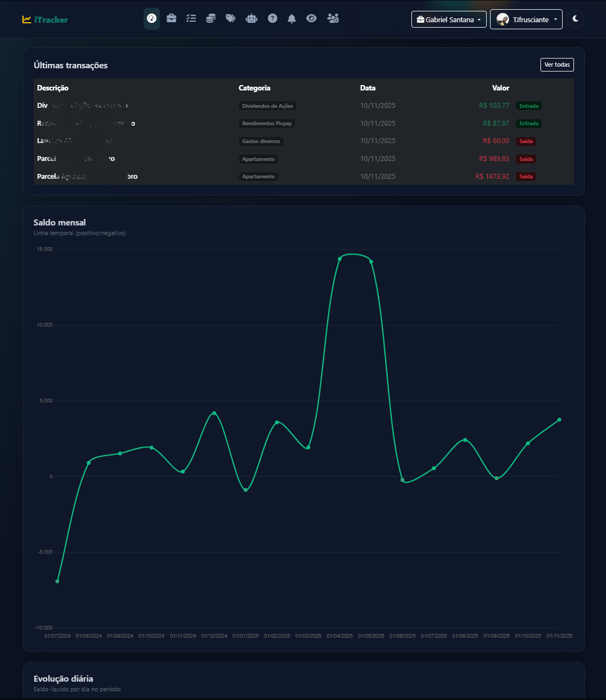The height and width of the screenshot is (700, 606).
Task: Expand the Gabriel Santana workspace dropdown
Action: (449, 19)
